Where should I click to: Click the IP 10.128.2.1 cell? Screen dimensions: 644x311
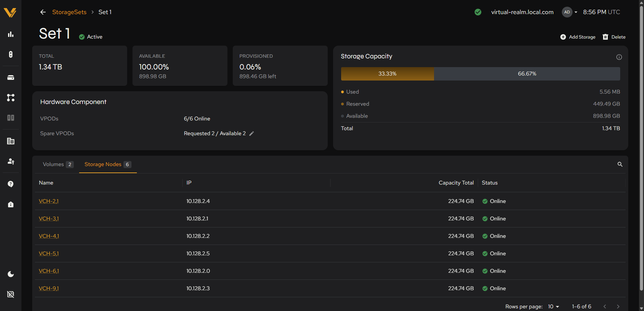[197, 219]
